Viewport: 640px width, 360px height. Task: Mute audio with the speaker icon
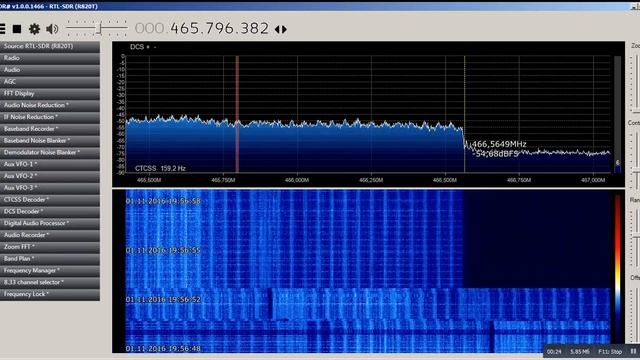[52, 29]
